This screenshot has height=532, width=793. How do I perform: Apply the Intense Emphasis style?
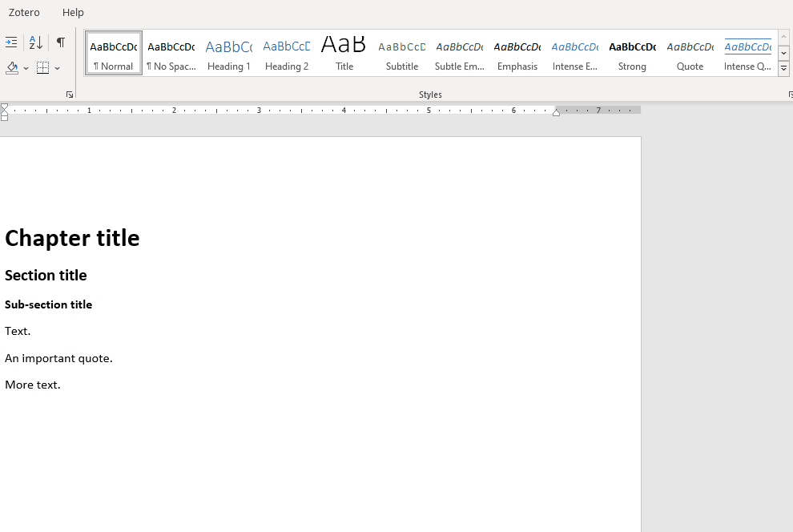pos(575,53)
